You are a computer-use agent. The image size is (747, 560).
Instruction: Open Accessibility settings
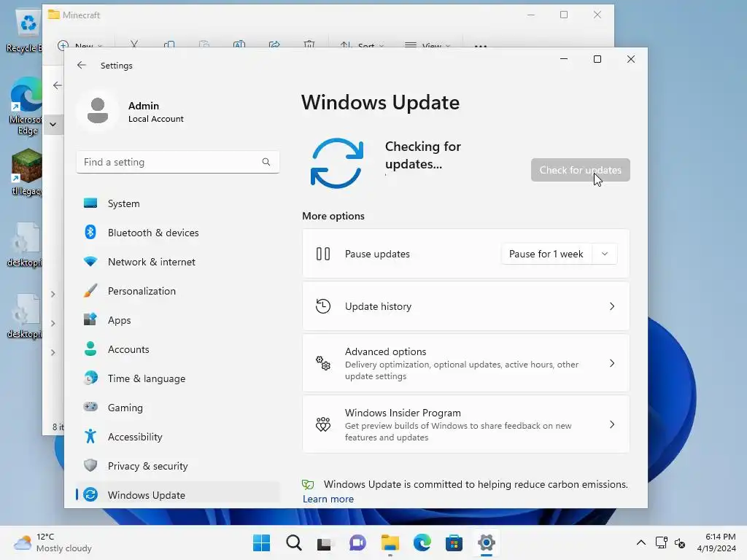[x=177, y=437]
